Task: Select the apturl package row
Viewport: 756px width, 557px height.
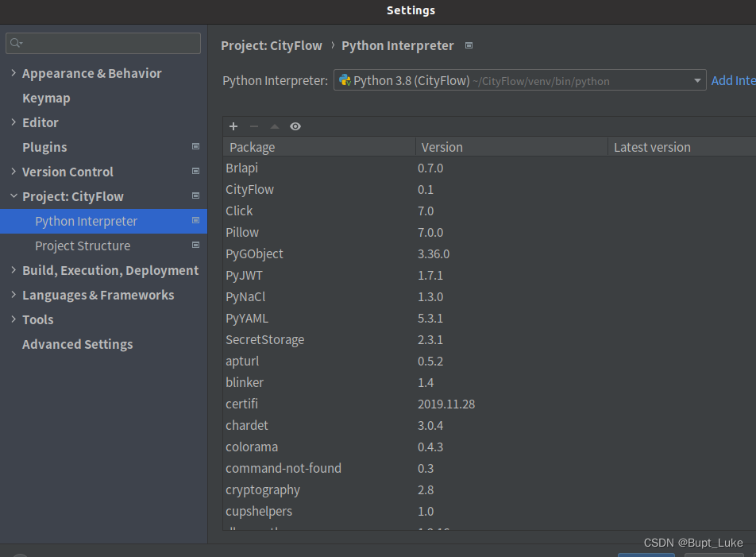Action: pos(489,362)
